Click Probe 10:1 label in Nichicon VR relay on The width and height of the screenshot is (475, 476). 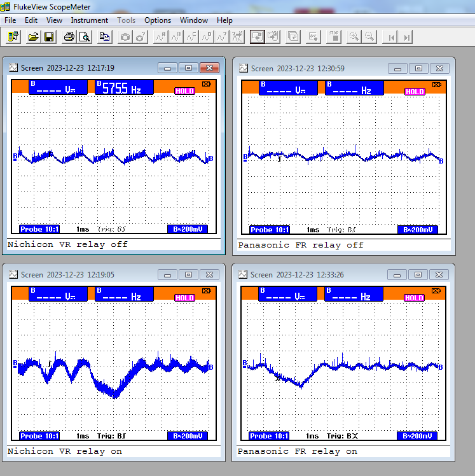[x=39, y=436]
